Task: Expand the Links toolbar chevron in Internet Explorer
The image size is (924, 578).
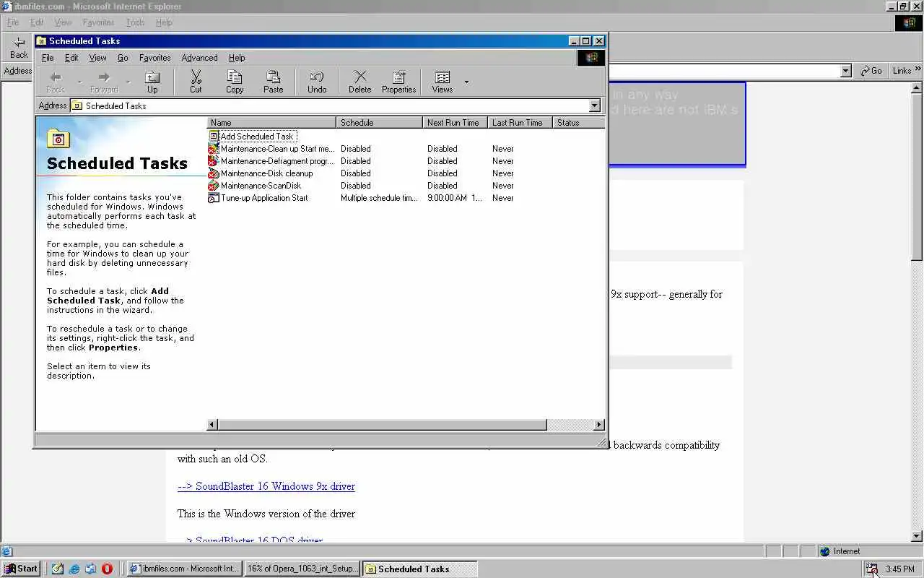Action: click(x=918, y=69)
